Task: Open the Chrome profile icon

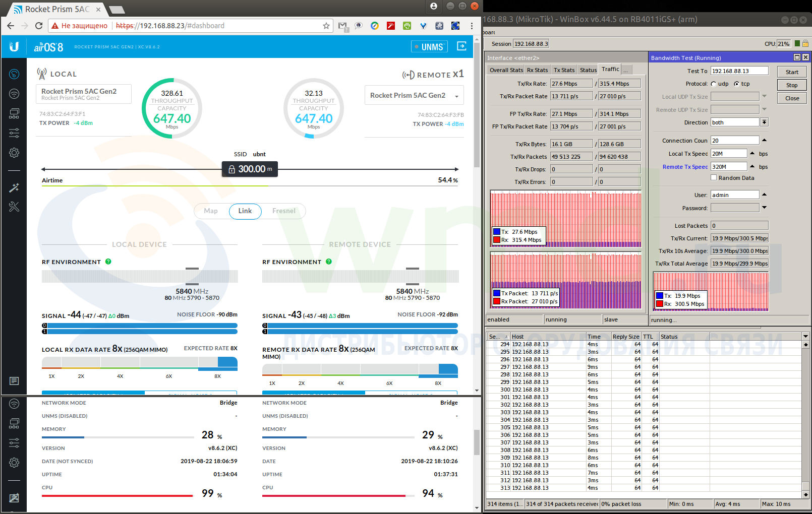Action: coord(434,6)
